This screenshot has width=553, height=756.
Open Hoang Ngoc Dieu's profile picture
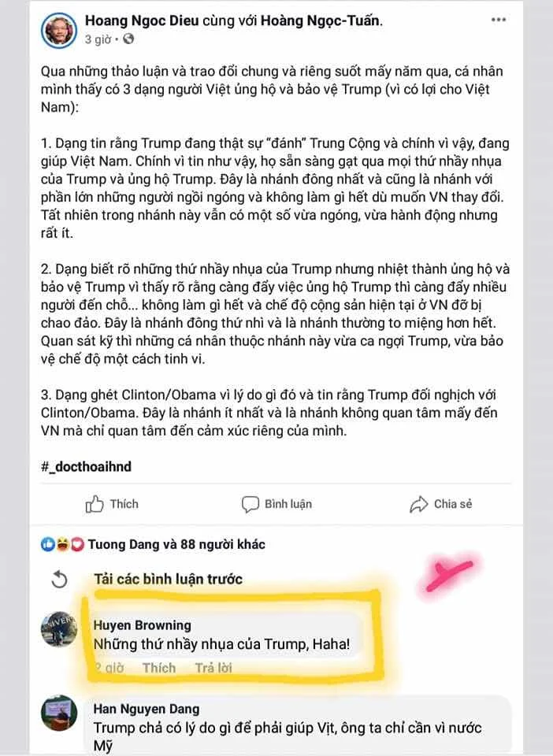coord(59,30)
